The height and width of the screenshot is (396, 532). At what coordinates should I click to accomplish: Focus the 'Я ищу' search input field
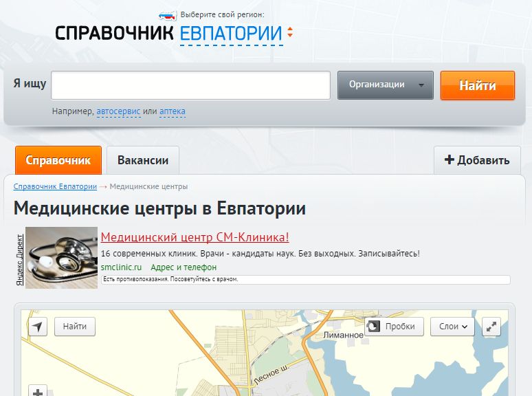coord(190,85)
